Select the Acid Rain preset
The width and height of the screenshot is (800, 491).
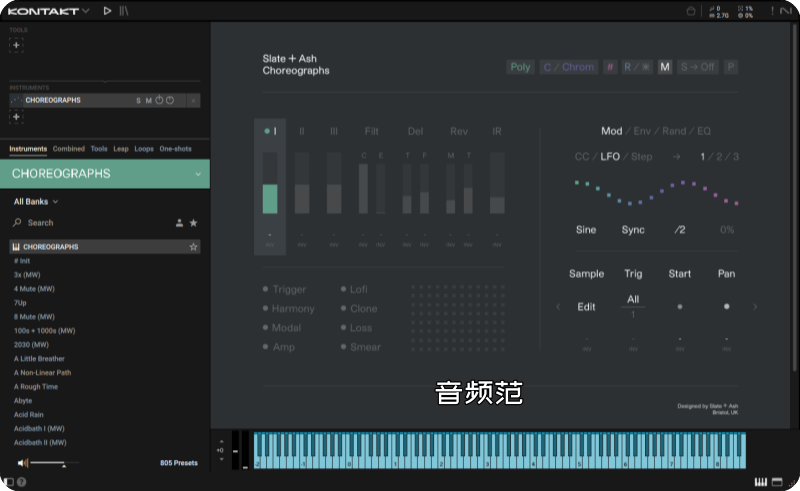pos(29,414)
